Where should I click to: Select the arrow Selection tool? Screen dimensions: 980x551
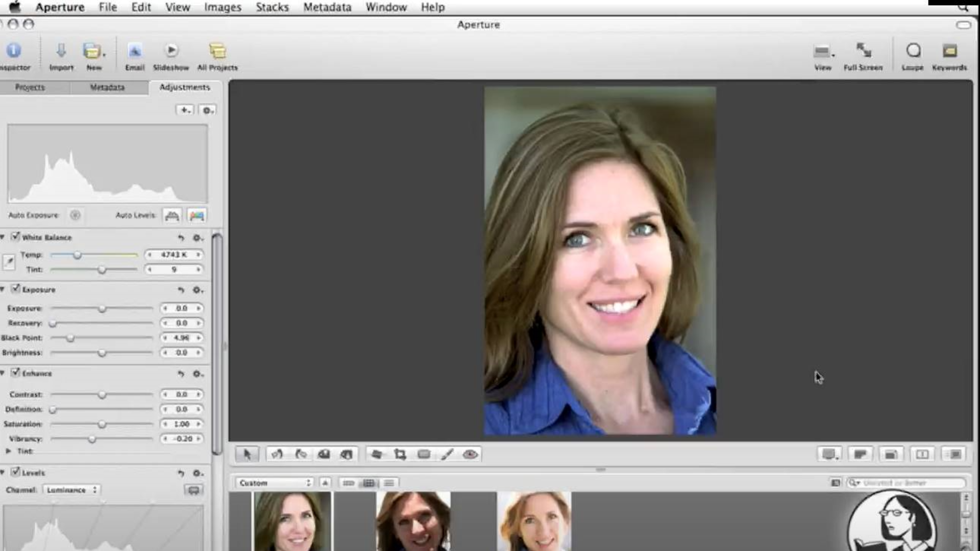point(247,454)
